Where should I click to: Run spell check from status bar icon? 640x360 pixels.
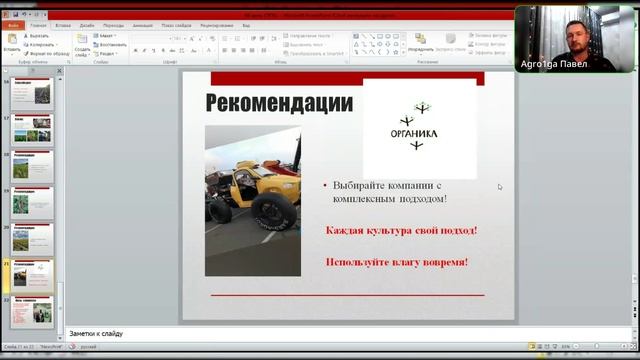(72, 347)
